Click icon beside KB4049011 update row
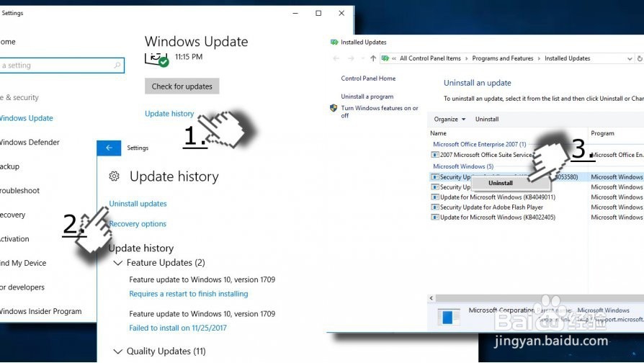Image resolution: width=644 pixels, height=363 pixels. [435, 197]
